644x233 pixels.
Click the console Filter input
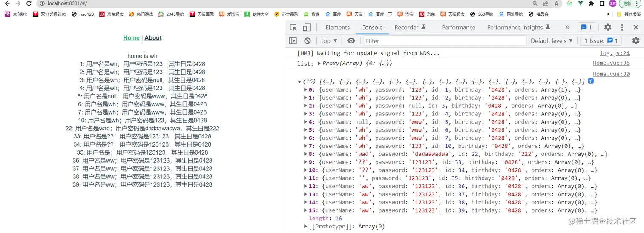(x=445, y=41)
